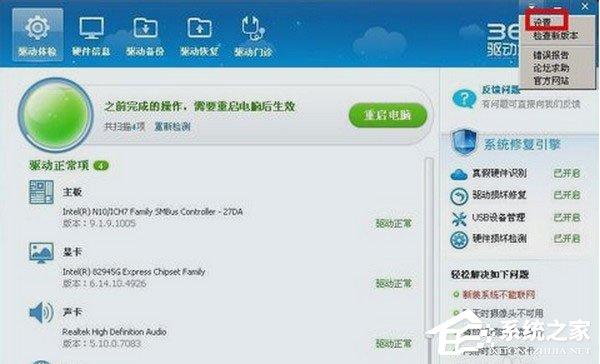Open the 新装系统不能联网 link
Screen dimensions: 600x364
point(499,294)
